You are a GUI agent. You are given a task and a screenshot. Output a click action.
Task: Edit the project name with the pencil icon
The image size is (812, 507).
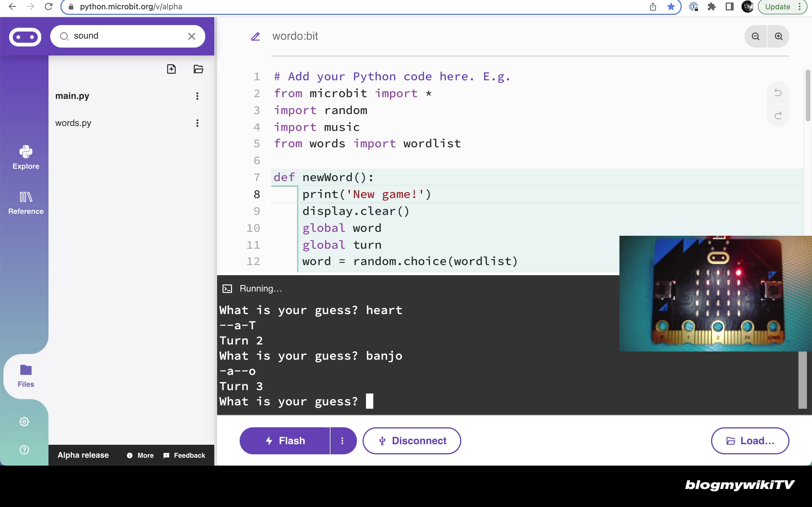255,36
